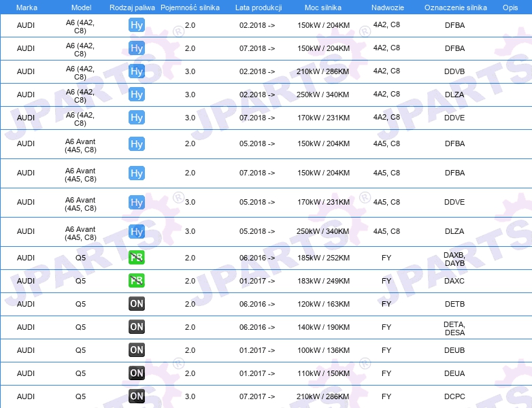Click the Nadwozie column header
Image resolution: width=532 pixels, height=408 pixels.
tap(388, 7)
